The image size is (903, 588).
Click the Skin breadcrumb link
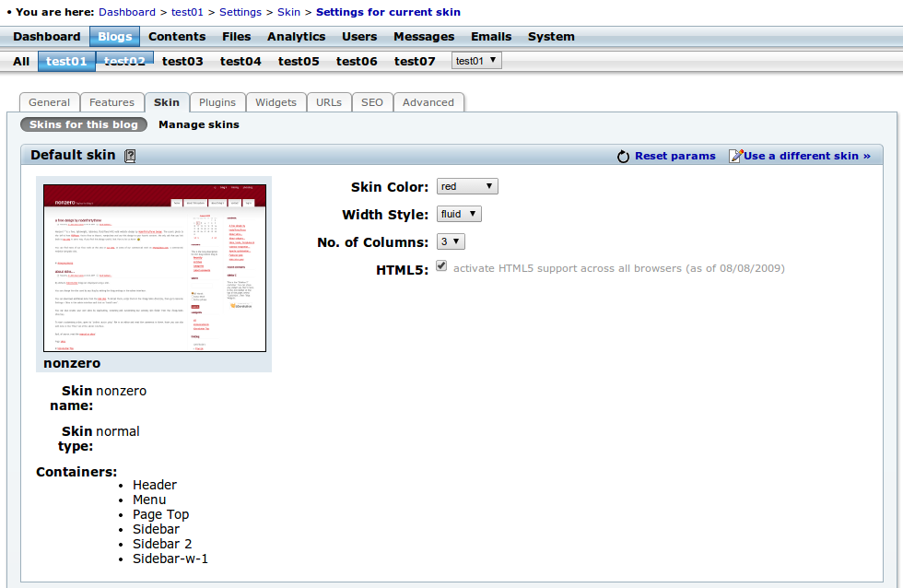[x=288, y=12]
